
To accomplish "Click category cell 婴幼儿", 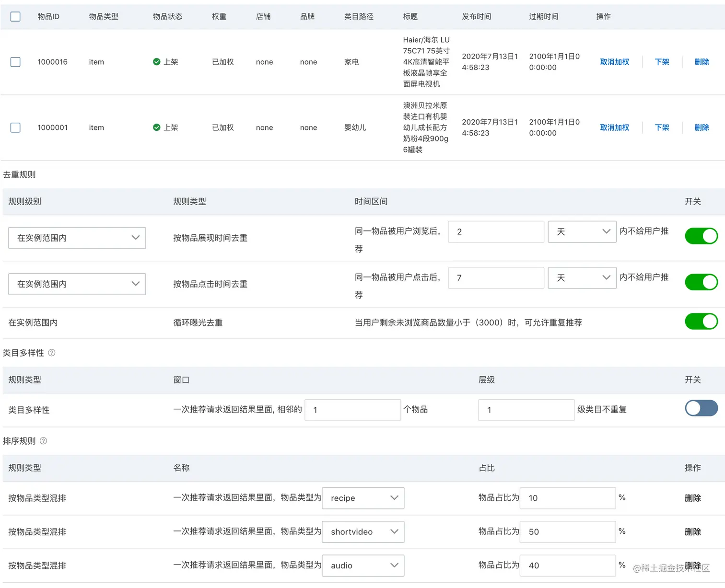I will click(x=355, y=127).
